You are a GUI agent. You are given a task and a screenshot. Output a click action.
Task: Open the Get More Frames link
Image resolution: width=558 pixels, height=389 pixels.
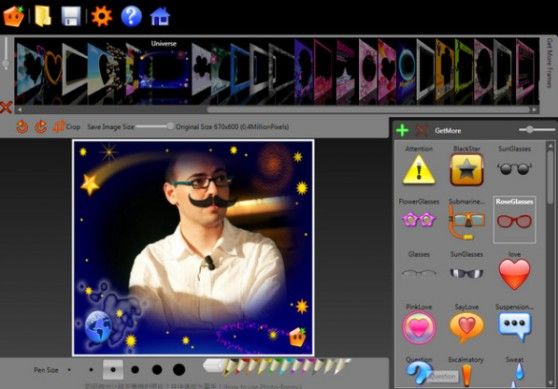pos(549,63)
